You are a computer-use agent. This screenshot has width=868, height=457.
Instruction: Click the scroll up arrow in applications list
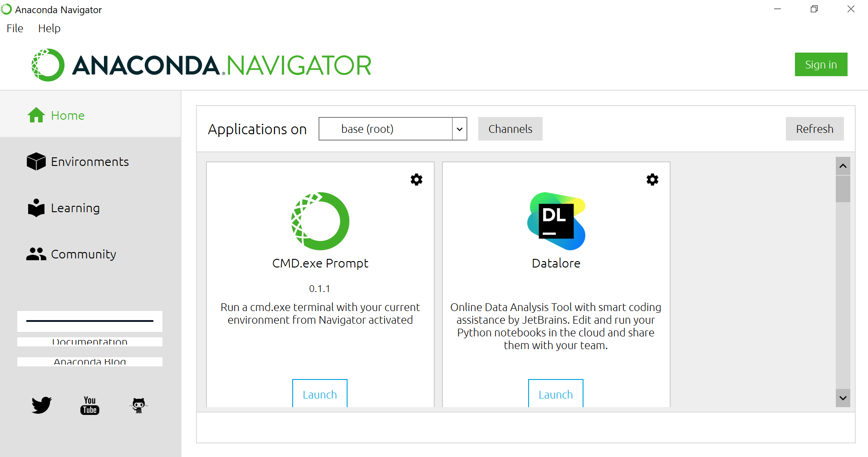(843, 166)
